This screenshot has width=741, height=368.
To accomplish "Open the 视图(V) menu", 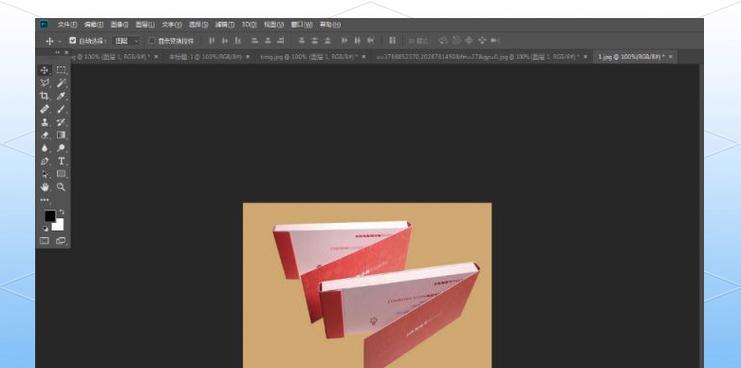I will click(x=274, y=25).
